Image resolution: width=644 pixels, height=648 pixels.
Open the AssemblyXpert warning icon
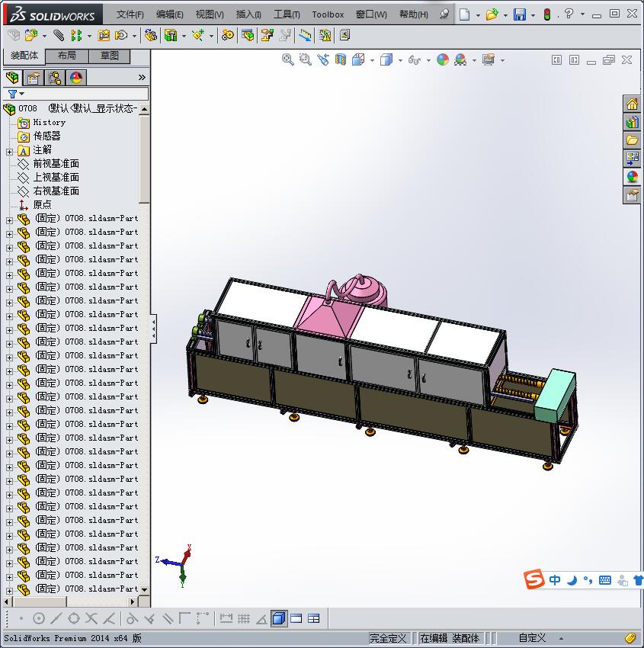[x=325, y=36]
